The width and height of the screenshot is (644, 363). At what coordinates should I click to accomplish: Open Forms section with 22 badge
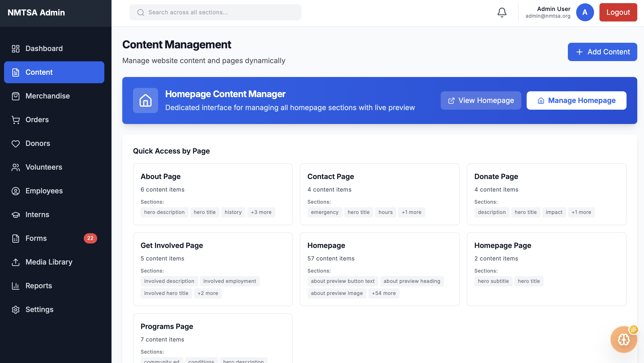tap(36, 238)
